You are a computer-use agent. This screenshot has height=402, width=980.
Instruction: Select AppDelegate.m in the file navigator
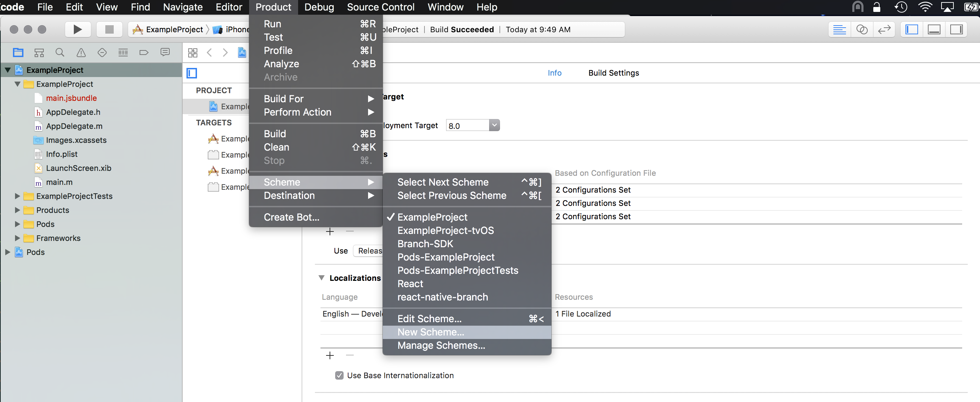pyautogui.click(x=74, y=126)
